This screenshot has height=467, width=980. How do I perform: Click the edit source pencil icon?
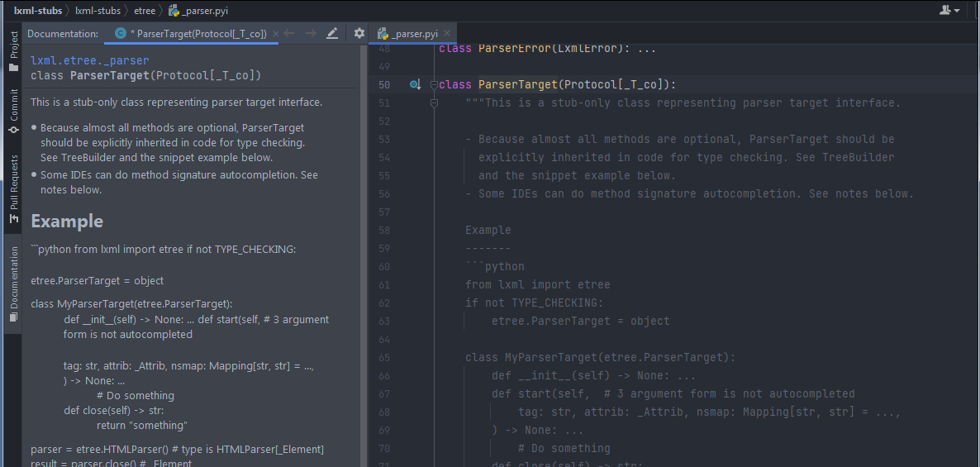[x=332, y=34]
